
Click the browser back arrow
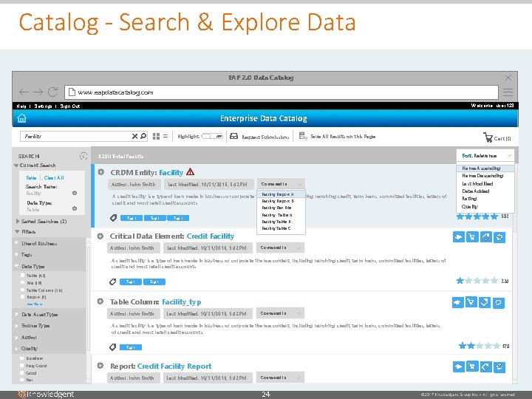(24, 92)
